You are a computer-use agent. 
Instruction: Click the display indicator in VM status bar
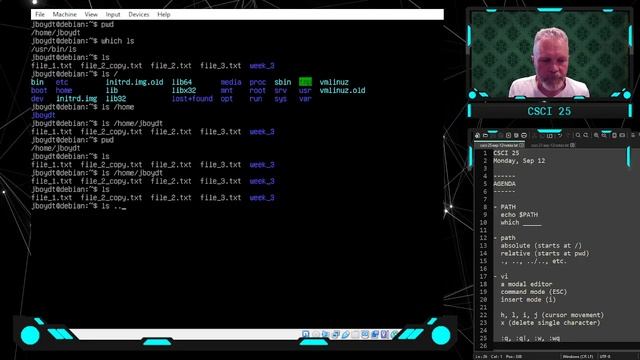point(365,334)
